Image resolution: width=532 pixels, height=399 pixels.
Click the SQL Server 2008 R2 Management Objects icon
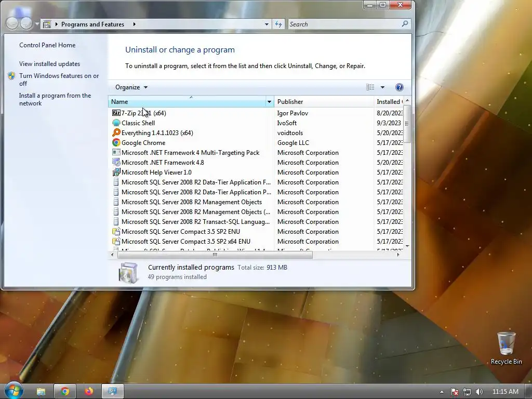coord(116,202)
